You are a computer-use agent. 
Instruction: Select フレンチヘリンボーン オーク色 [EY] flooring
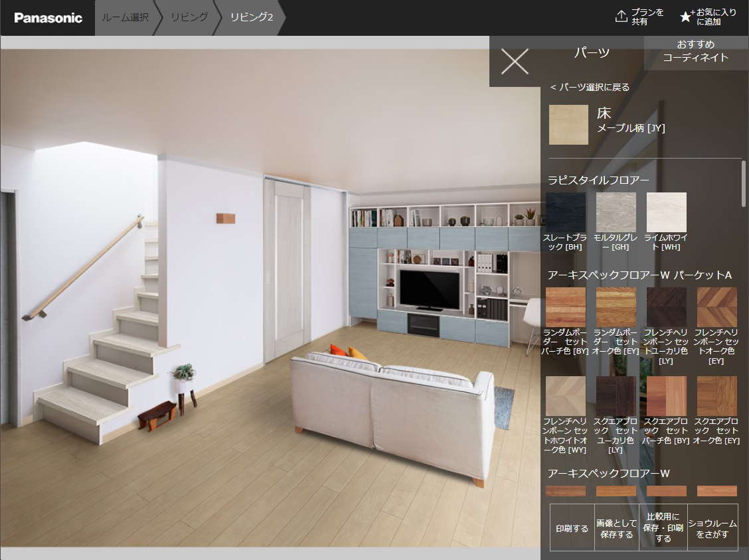716,307
